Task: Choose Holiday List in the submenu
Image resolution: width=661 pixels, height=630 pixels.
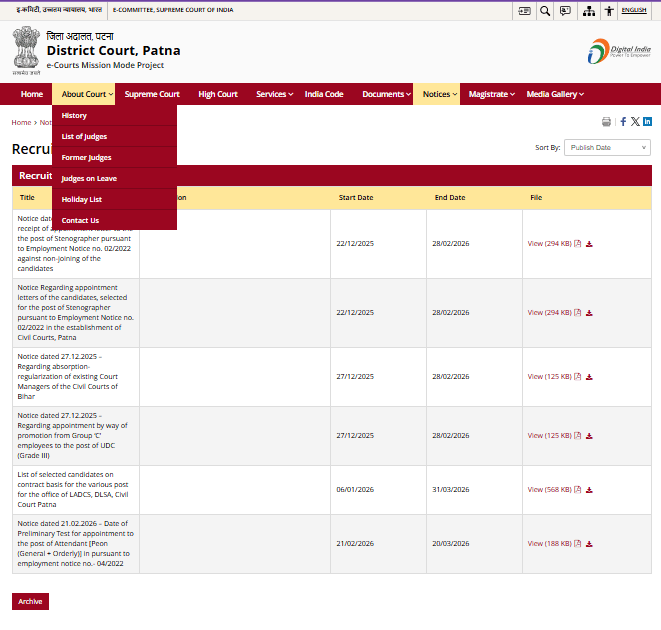Action: [81, 199]
